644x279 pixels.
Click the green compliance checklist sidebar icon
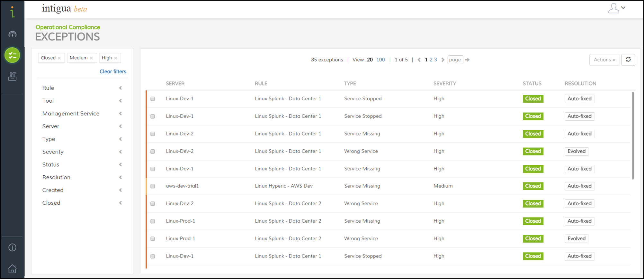(12, 55)
